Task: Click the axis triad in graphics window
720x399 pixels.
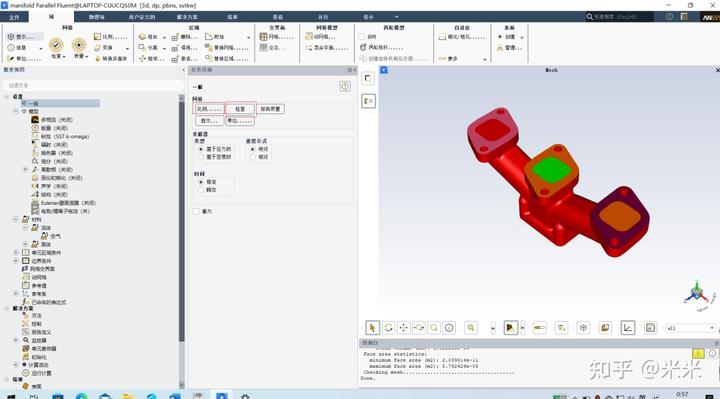Action: click(698, 292)
